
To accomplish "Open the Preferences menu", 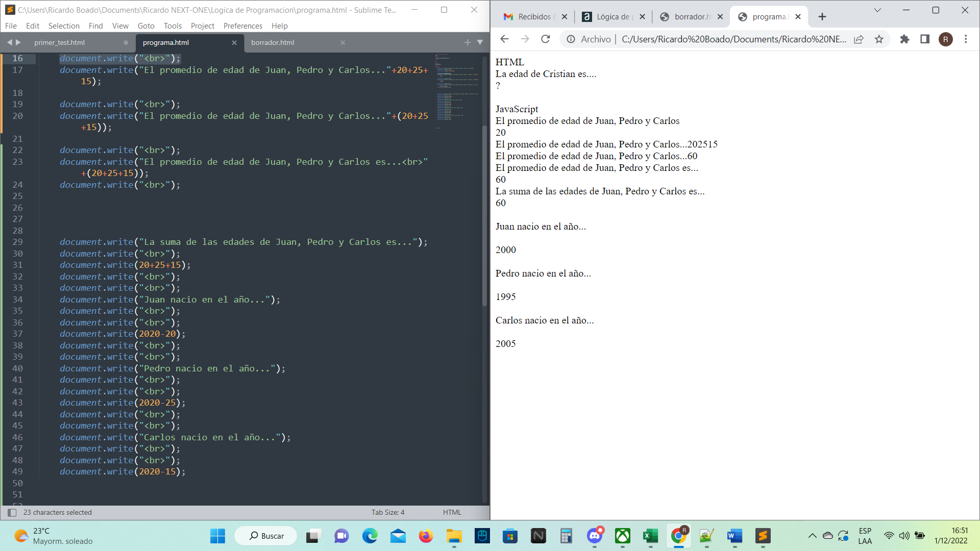I will (x=243, y=26).
